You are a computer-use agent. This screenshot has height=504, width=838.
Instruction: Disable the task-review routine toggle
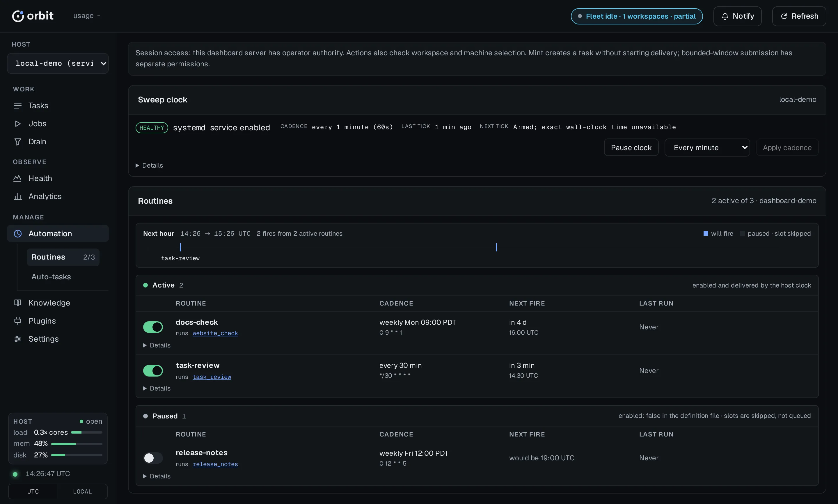[153, 370]
